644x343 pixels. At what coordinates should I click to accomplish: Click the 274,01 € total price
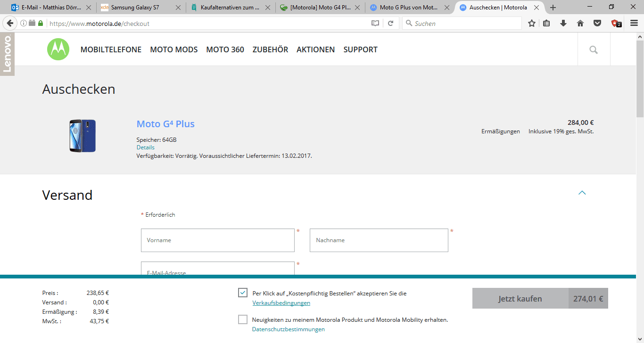[588, 298]
